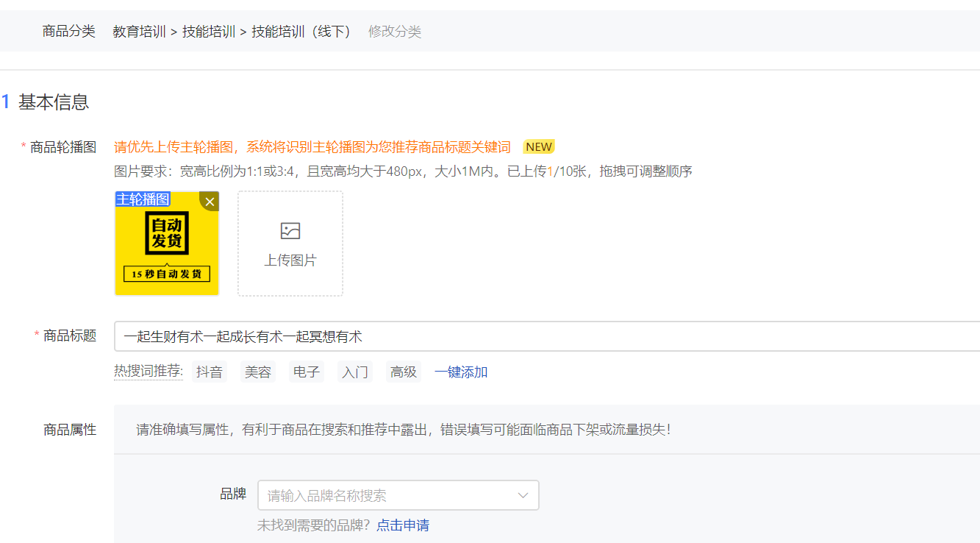Click the 基本信息 section heading
This screenshot has width=980, height=543.
tap(54, 102)
